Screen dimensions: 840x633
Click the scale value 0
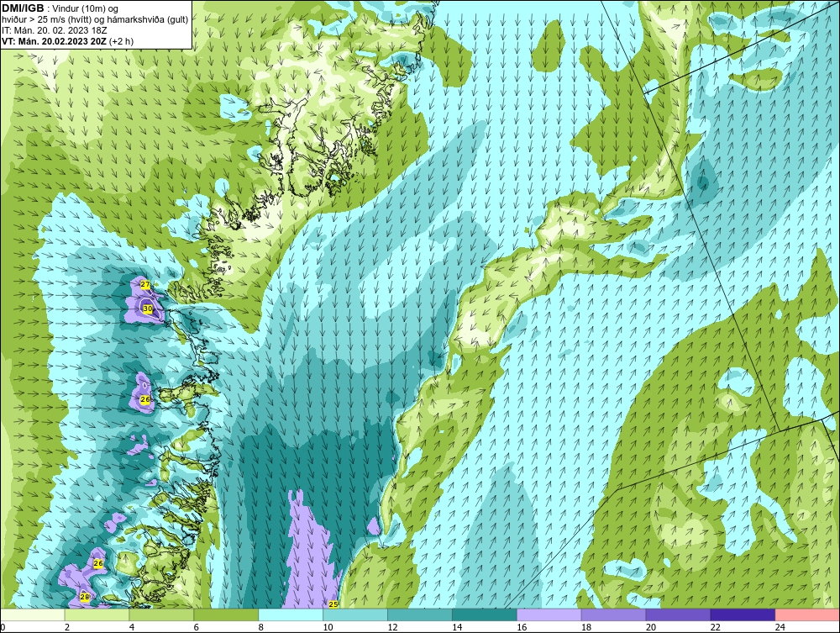click(3, 627)
